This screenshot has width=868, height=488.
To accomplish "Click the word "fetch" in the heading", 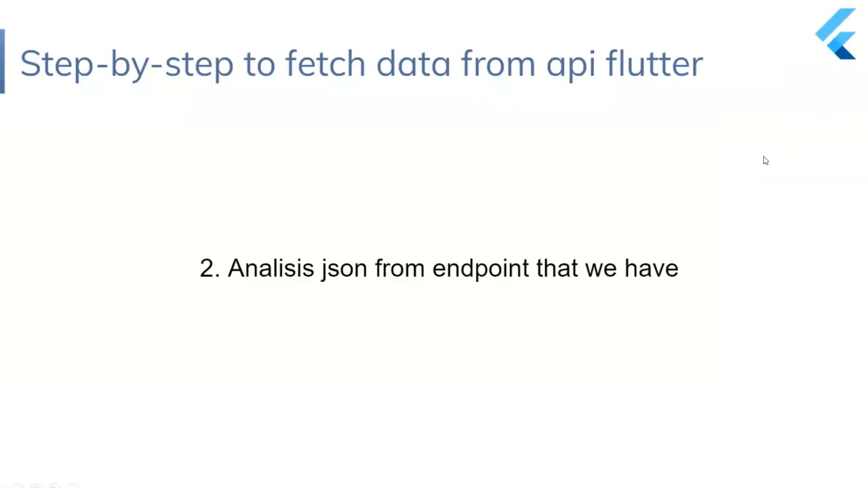I will [325, 64].
